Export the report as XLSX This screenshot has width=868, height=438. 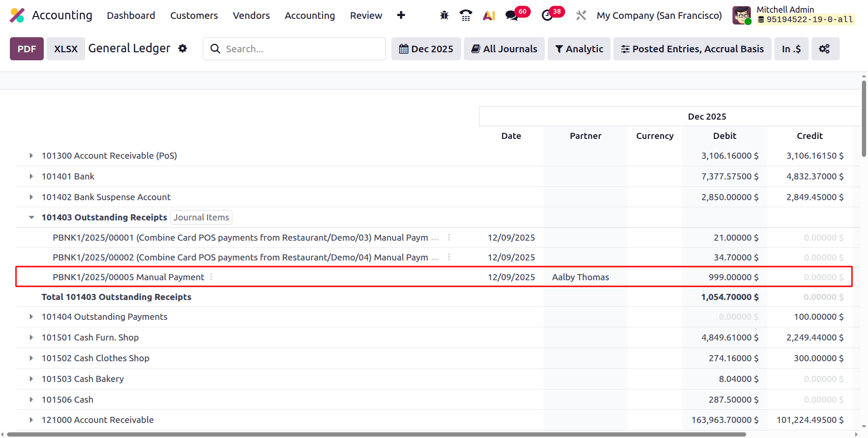tap(66, 49)
